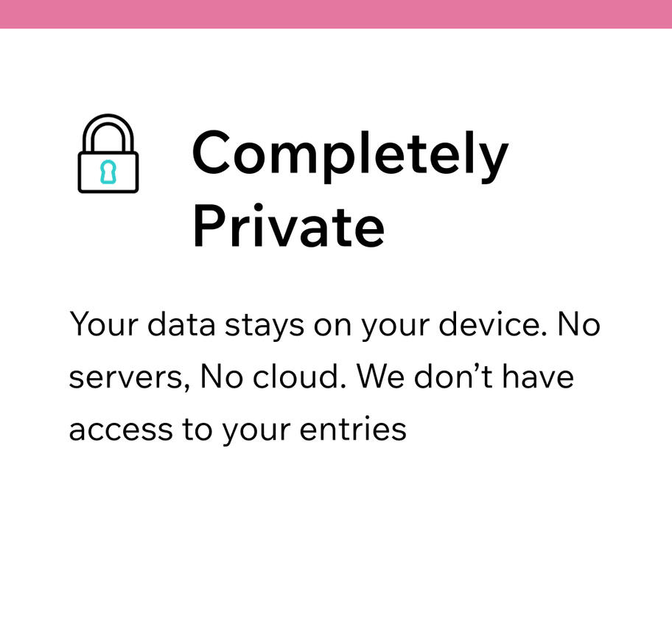Click the word "cloud" in the paragraph
Screen dimensions: 672x619
point(307,376)
